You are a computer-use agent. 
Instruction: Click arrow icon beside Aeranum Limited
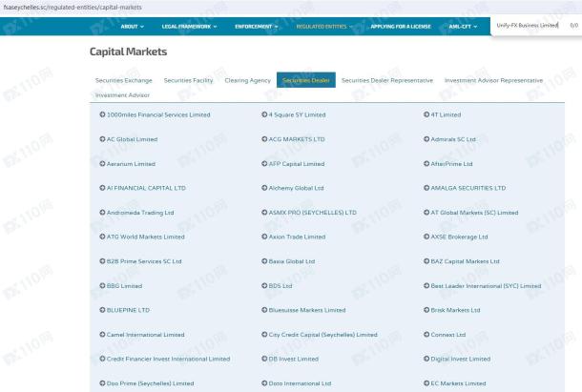pyautogui.click(x=102, y=164)
